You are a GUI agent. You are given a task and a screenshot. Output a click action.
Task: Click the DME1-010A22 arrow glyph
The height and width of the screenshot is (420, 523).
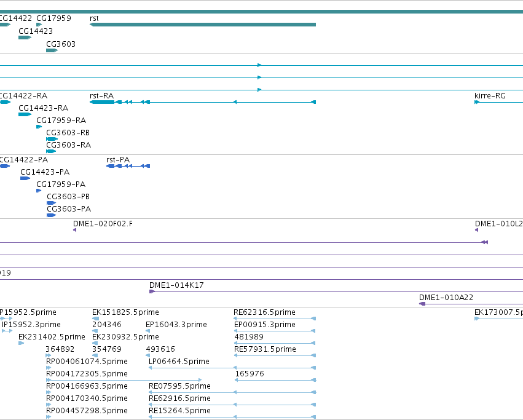422,304
